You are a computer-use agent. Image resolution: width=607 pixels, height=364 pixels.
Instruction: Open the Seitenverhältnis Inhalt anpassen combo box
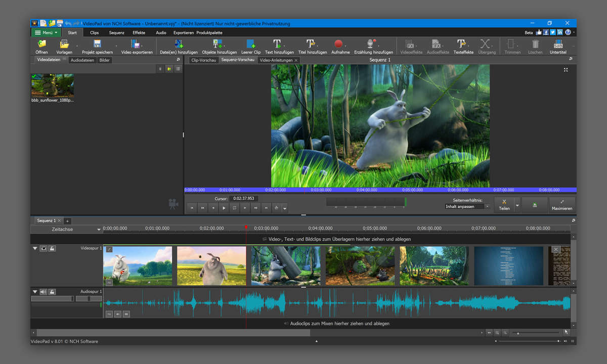tap(468, 206)
